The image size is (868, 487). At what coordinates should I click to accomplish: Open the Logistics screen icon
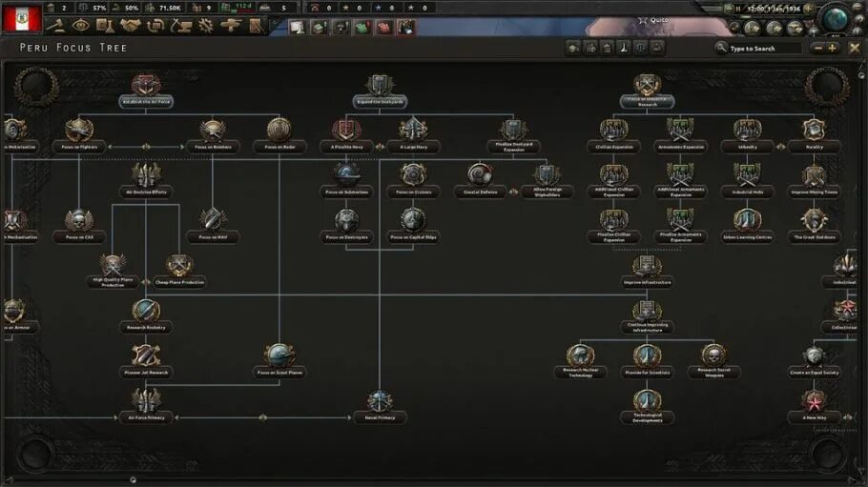256,25
